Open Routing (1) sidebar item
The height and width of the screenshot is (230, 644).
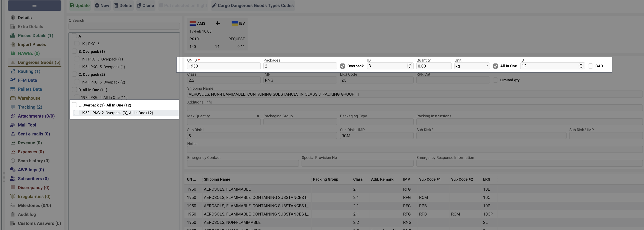(x=29, y=71)
